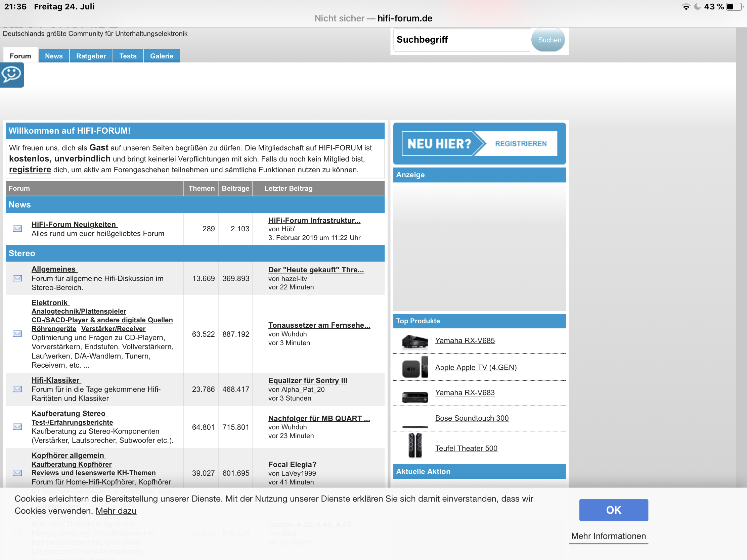Tap the Do Not Disturb moon icon
This screenshot has height=560, width=747.
point(697,7)
